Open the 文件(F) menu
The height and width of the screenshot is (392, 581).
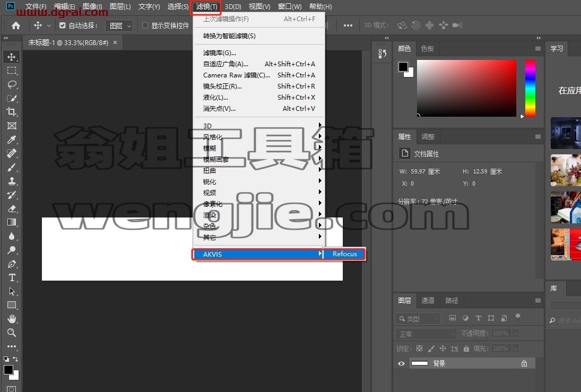(36, 7)
